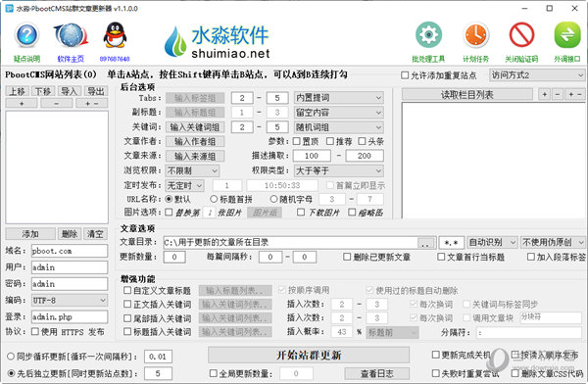Select 随机字母 URL radio option

tap(273, 199)
